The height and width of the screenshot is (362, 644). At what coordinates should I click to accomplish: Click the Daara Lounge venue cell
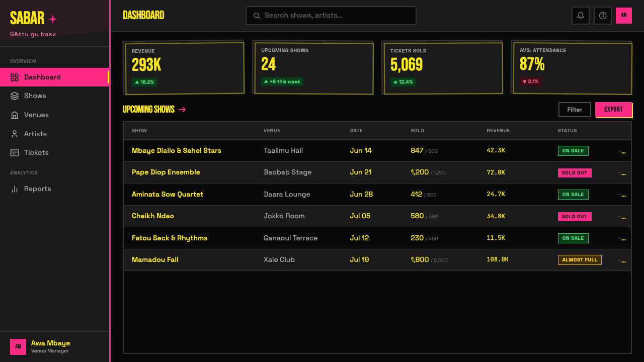pyautogui.click(x=287, y=195)
